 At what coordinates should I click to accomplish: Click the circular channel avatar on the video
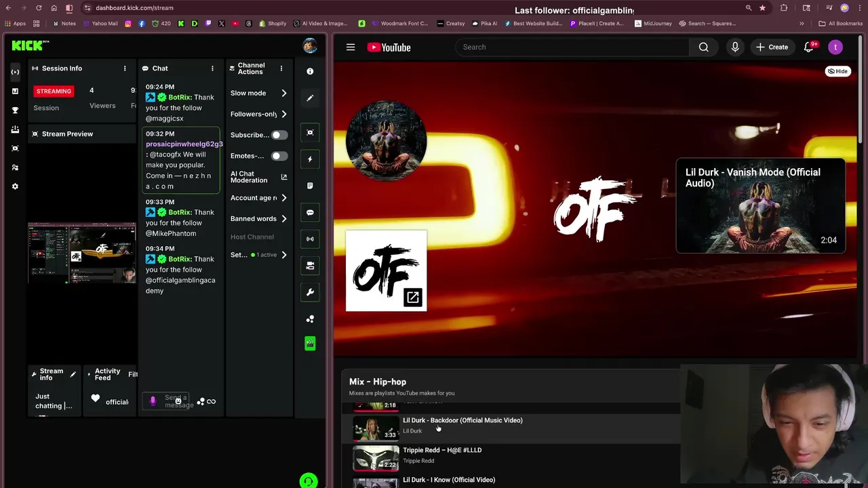pos(387,141)
